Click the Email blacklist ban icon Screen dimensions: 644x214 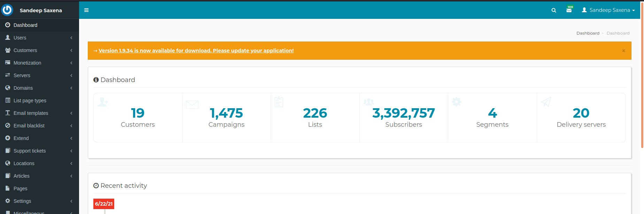click(8, 125)
